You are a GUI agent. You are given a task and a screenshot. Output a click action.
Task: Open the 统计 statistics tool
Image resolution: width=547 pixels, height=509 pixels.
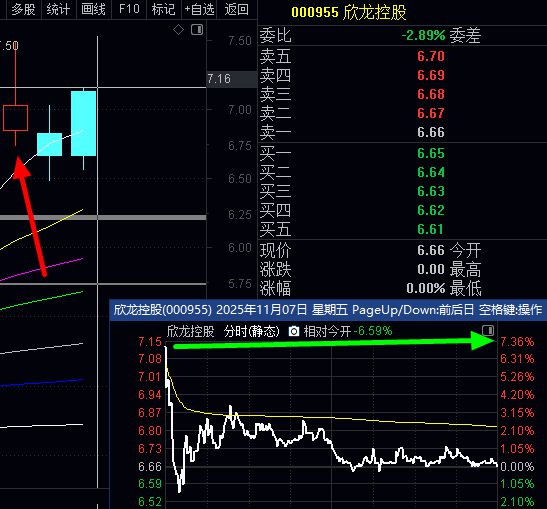tap(58, 9)
